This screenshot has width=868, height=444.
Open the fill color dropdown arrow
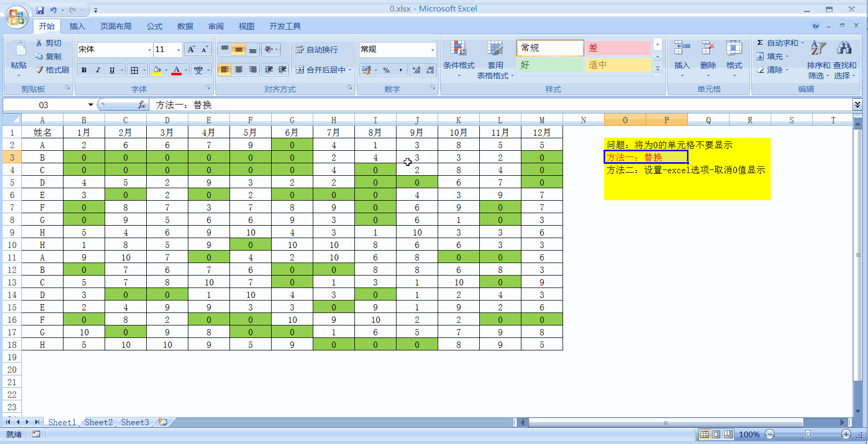point(166,70)
